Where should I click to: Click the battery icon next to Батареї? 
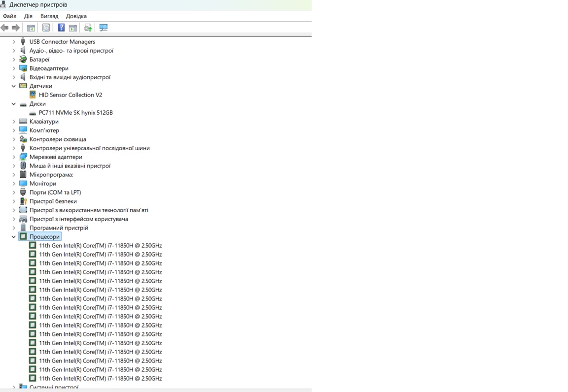pos(23,59)
